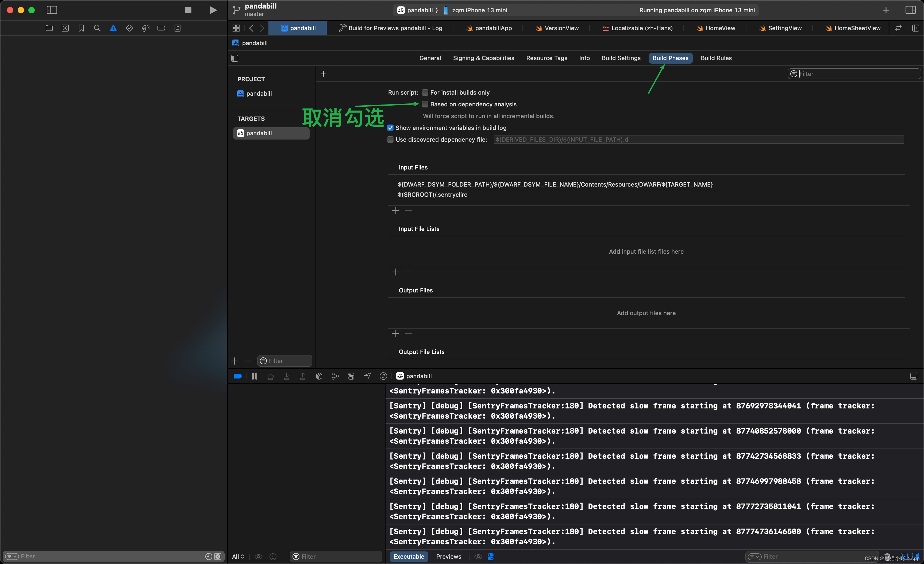This screenshot has width=924, height=564.
Task: Click the dependency file path field
Action: tap(699, 140)
